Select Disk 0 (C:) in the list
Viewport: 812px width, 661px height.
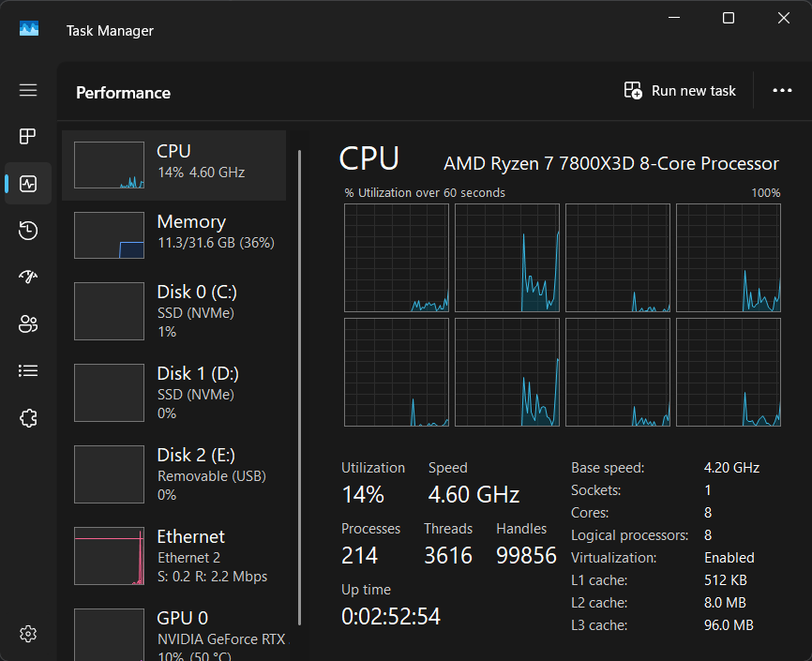coord(174,311)
